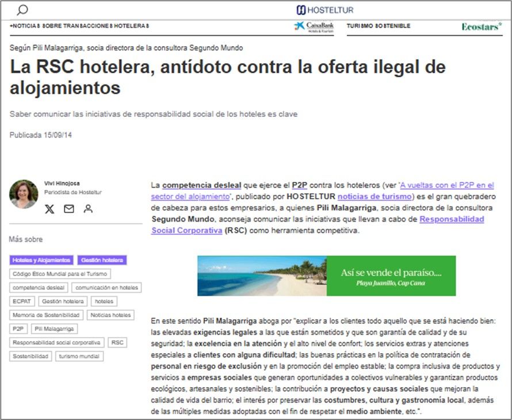Click 'Periodista de Hosteltur' caption
Image resolution: width=512 pixels, height=420 pixels.
(73, 192)
